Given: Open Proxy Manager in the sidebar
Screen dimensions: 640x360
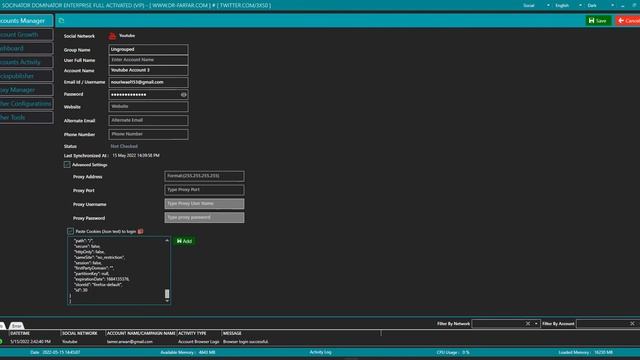Looking at the screenshot, I should point(26,90).
